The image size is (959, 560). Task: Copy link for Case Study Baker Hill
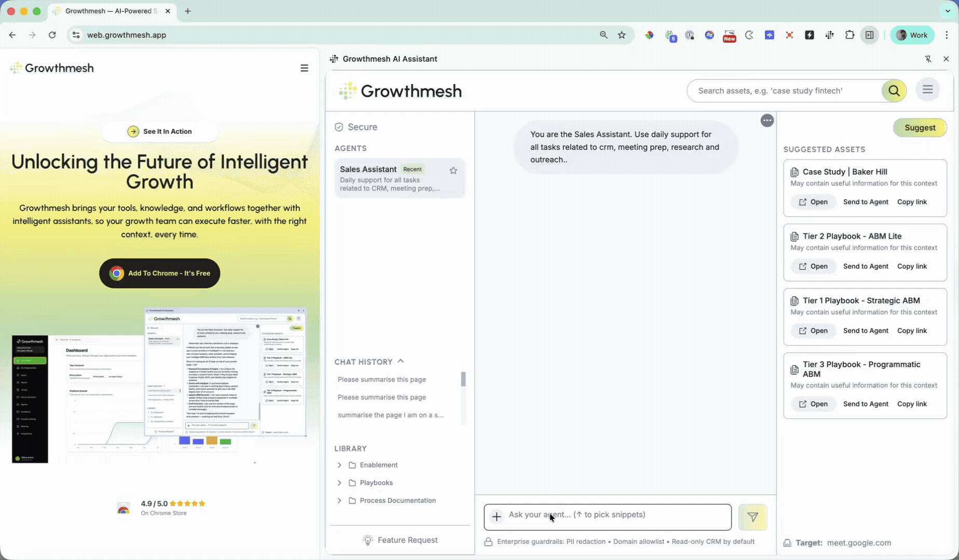coord(912,202)
